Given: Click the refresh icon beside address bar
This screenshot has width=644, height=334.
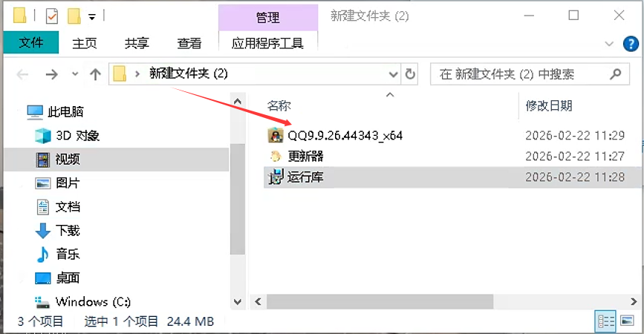Looking at the screenshot, I should pos(410,74).
